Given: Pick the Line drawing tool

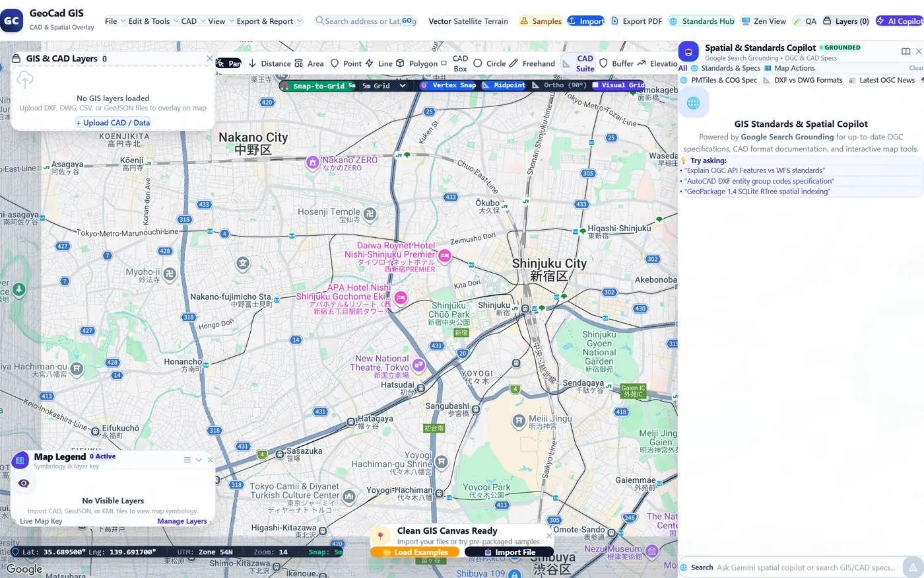Looking at the screenshot, I should [x=379, y=63].
